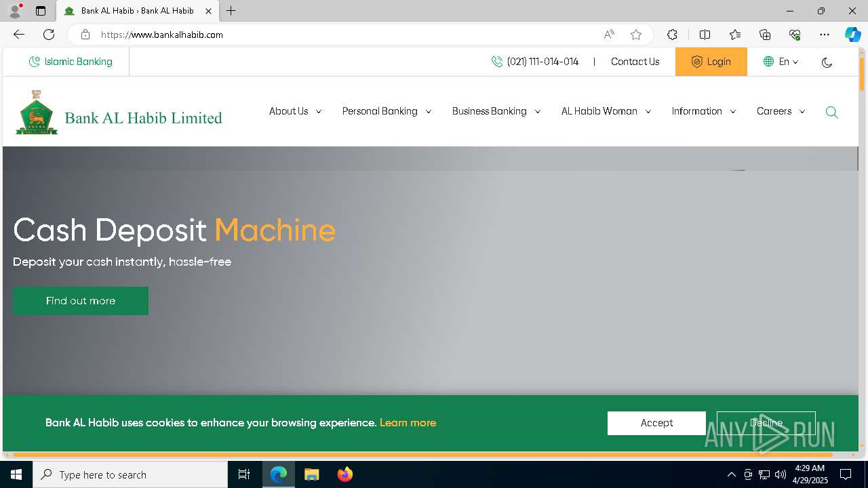Select the Bank AL Habib browser tab
Image resolution: width=868 pixels, height=488 pixels.
click(x=138, y=11)
